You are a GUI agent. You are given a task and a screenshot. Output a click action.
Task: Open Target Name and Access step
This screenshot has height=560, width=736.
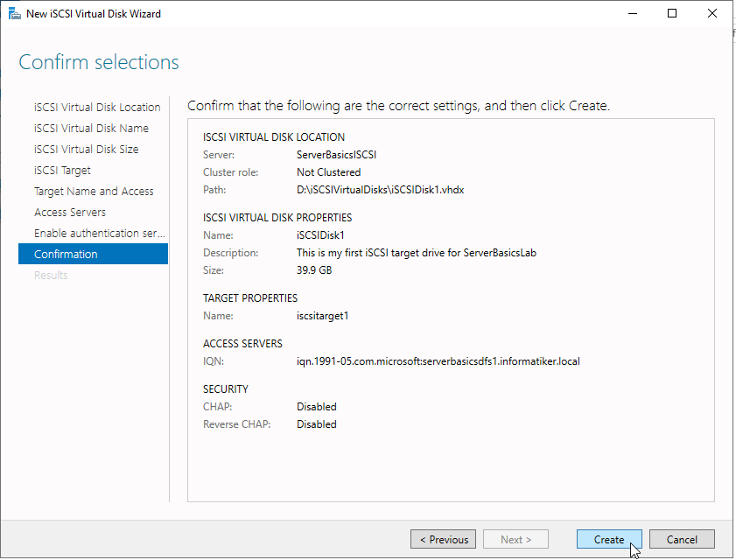94,191
